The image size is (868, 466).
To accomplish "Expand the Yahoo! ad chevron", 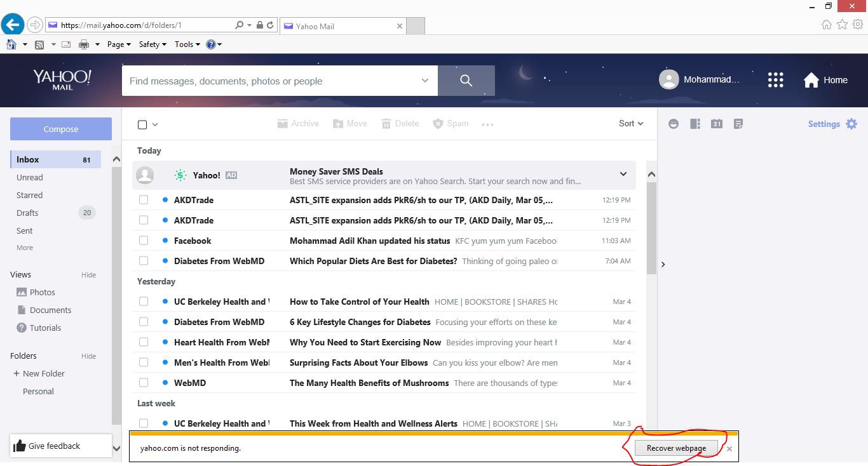I will (623, 174).
